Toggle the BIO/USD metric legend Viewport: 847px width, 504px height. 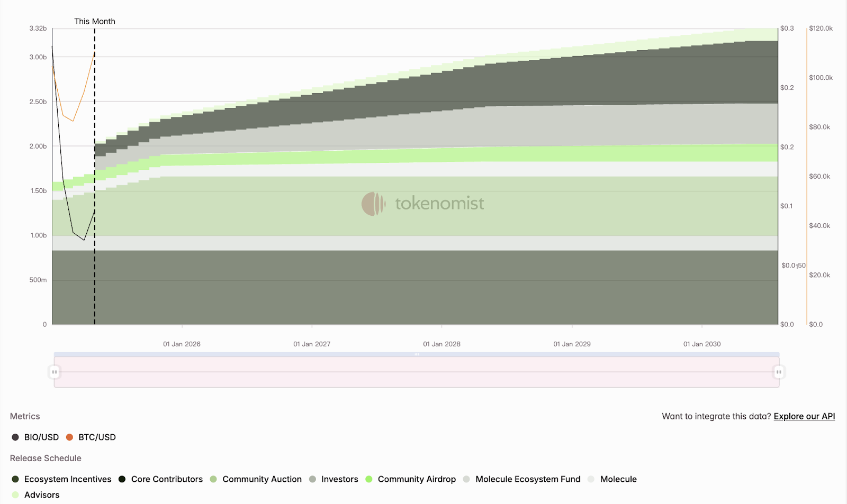pyautogui.click(x=35, y=437)
